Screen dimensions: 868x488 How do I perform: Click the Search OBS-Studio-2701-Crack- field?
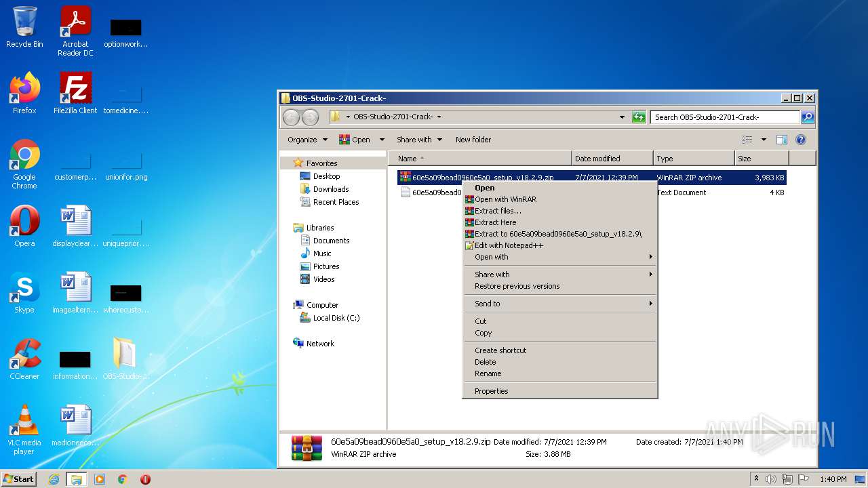point(725,117)
